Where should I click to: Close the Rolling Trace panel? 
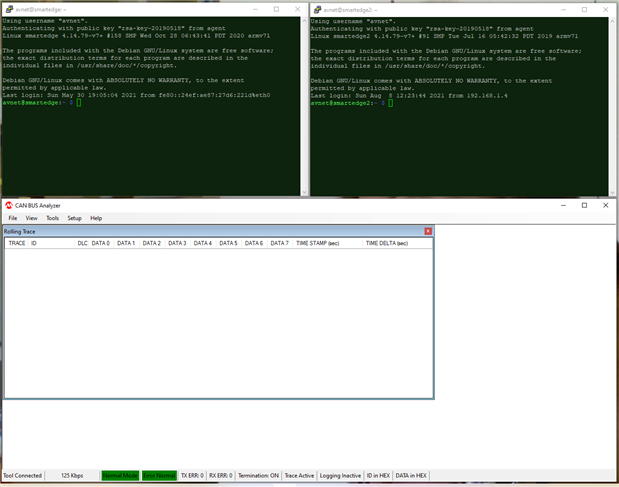428,231
